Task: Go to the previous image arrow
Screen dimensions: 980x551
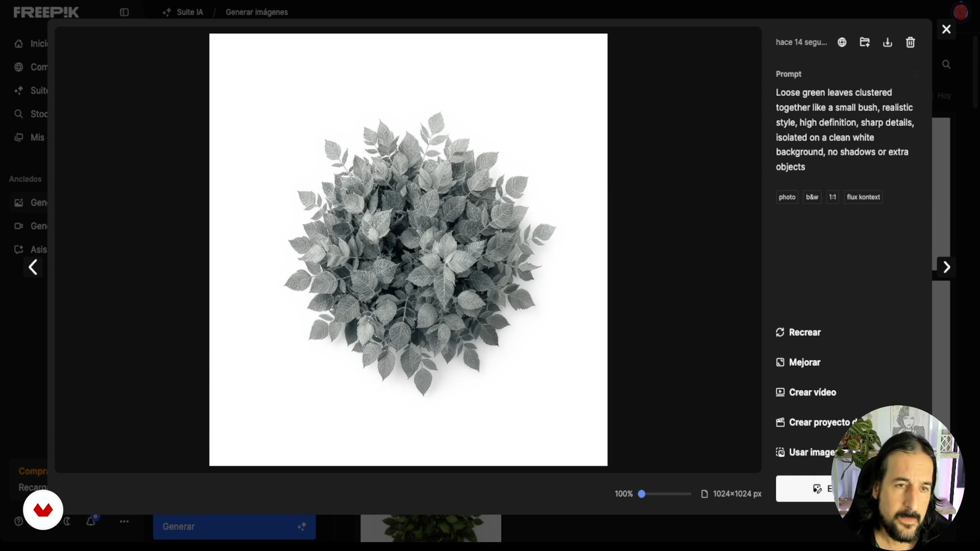Action: [33, 267]
